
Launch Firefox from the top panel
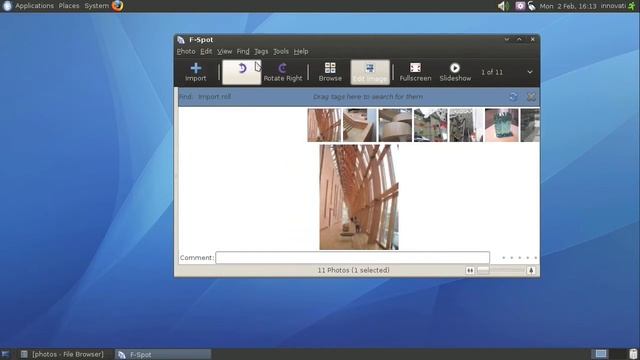click(x=118, y=6)
